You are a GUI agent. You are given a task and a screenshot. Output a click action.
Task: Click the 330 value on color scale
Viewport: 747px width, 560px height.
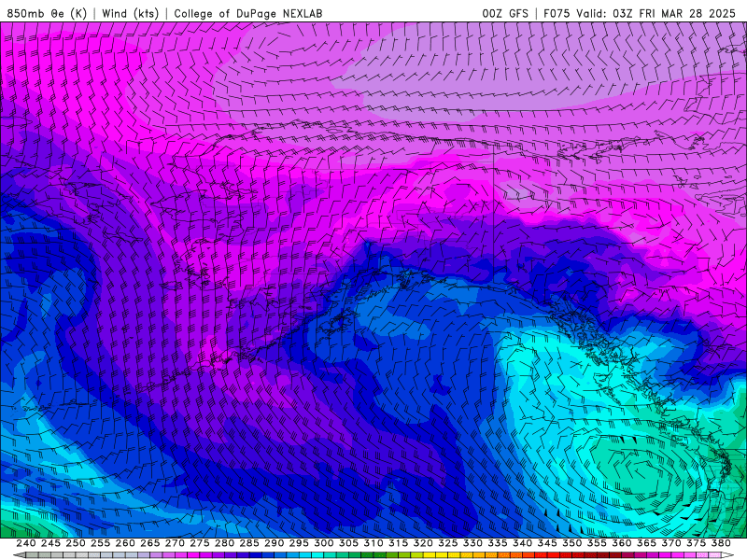[472, 543]
